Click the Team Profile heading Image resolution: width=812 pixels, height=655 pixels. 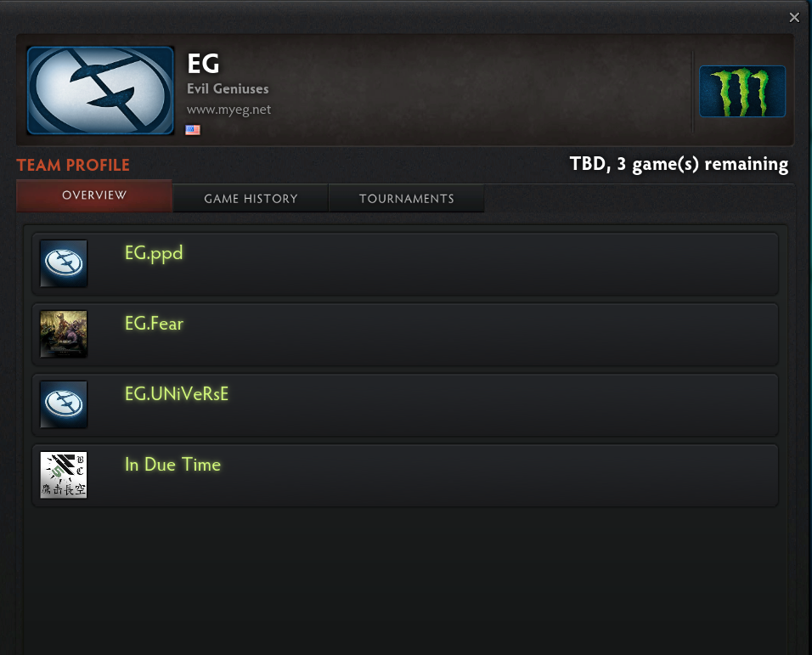pos(73,165)
